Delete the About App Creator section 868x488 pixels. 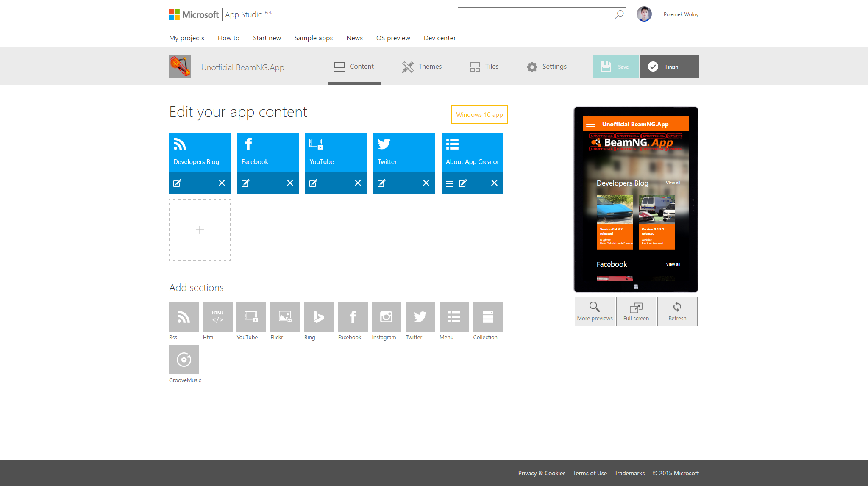[494, 183]
